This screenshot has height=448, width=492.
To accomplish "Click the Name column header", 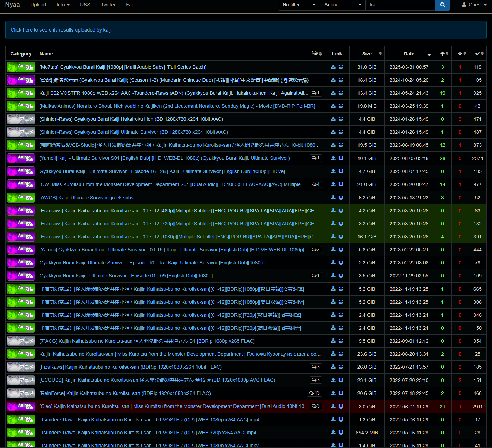I will (x=46, y=54).
